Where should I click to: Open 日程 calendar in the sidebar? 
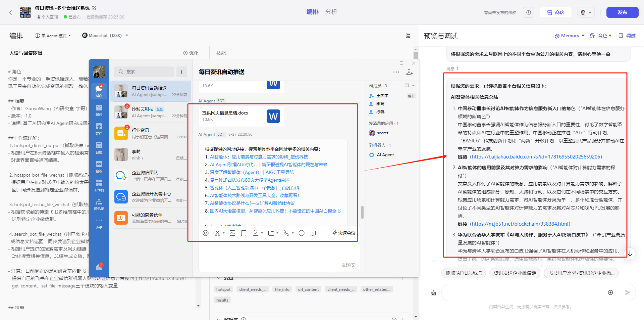coord(99,148)
